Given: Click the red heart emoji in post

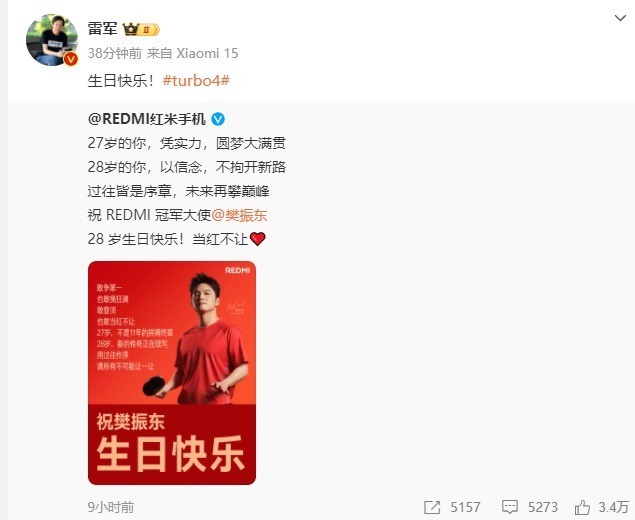Looking at the screenshot, I should [x=258, y=239].
